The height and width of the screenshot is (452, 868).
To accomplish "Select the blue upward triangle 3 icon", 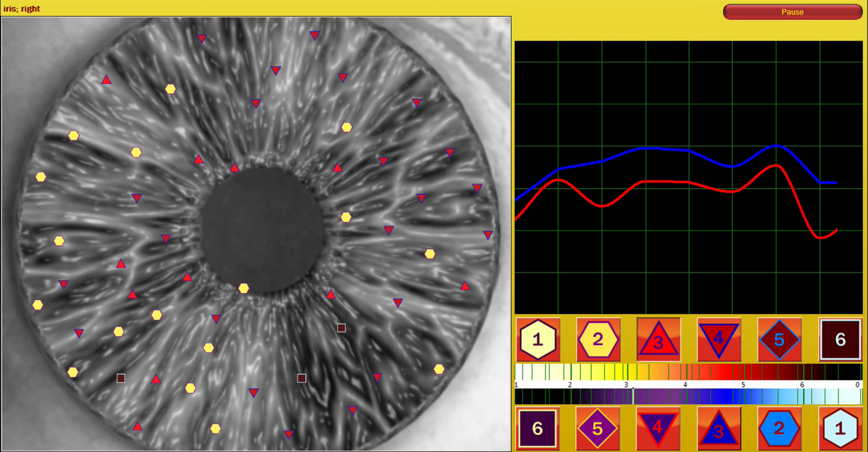I will click(719, 428).
